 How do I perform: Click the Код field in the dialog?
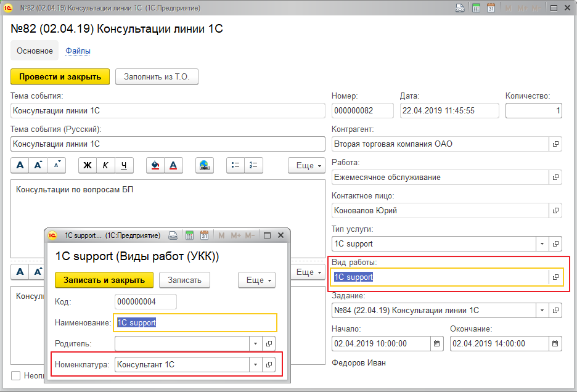(x=145, y=302)
